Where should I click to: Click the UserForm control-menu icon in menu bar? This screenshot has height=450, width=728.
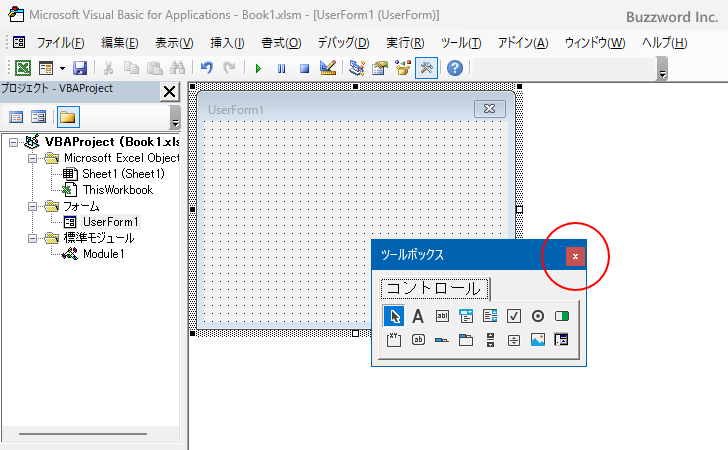[x=19, y=42]
